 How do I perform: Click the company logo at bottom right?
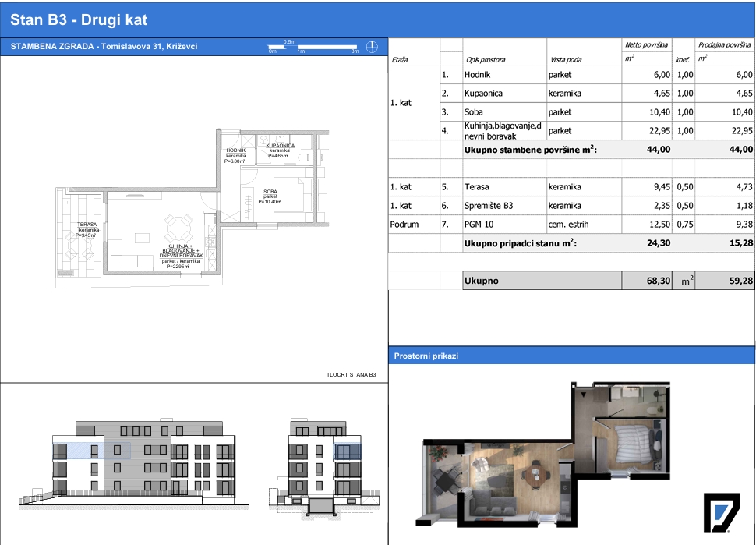pyautogui.click(x=721, y=512)
